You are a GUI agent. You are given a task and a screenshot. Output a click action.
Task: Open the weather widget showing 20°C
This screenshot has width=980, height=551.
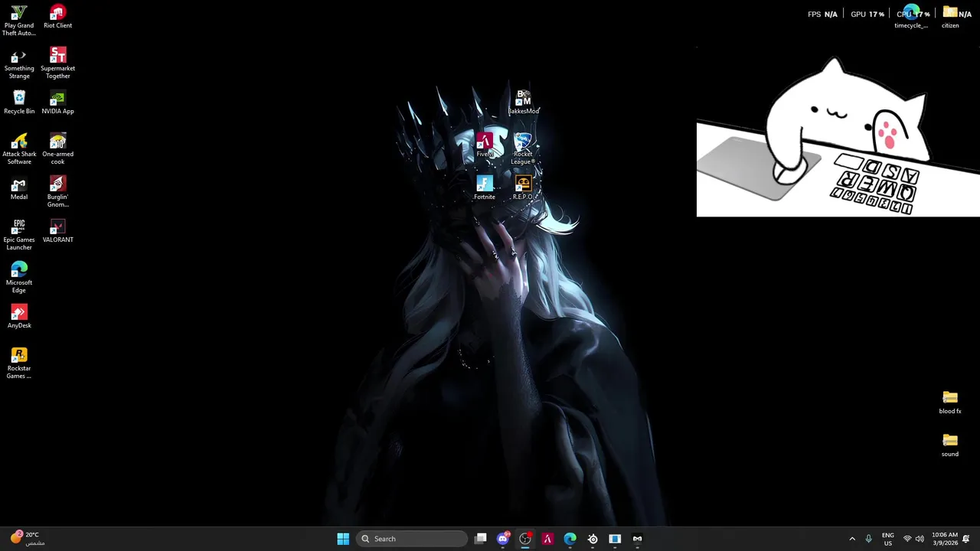coord(27,539)
